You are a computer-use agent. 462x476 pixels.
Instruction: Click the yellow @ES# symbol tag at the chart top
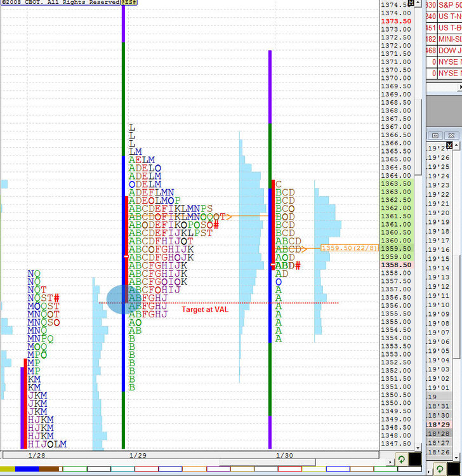(129, 3)
